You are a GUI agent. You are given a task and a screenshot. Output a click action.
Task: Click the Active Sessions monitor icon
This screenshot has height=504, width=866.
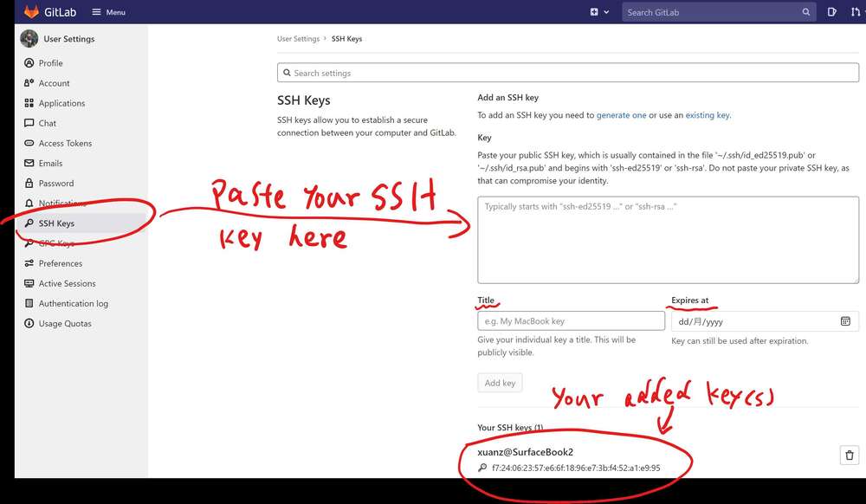click(x=29, y=283)
